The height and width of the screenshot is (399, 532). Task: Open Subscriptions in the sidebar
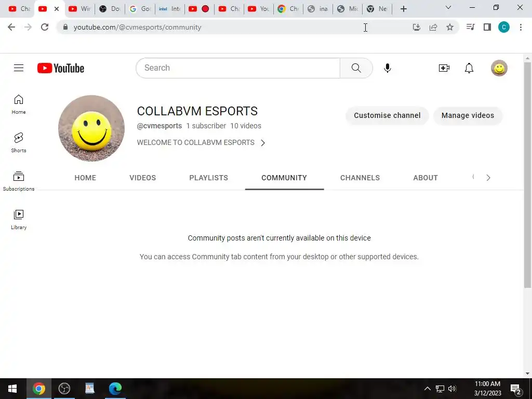coord(19,181)
